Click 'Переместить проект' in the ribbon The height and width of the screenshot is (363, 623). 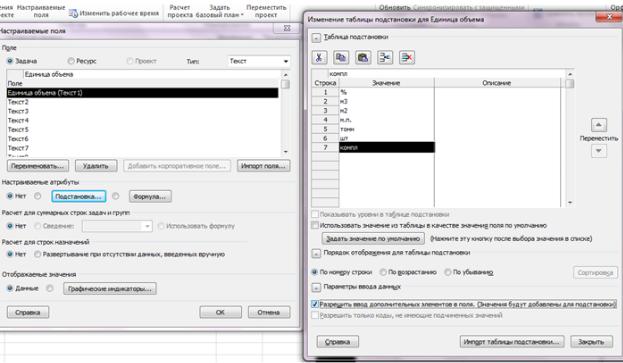point(266,11)
